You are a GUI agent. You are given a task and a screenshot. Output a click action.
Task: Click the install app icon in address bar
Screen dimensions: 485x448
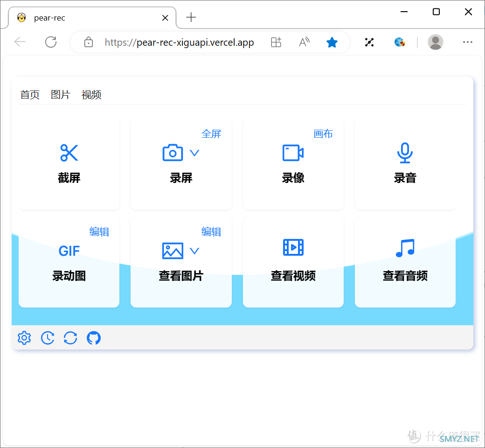276,42
